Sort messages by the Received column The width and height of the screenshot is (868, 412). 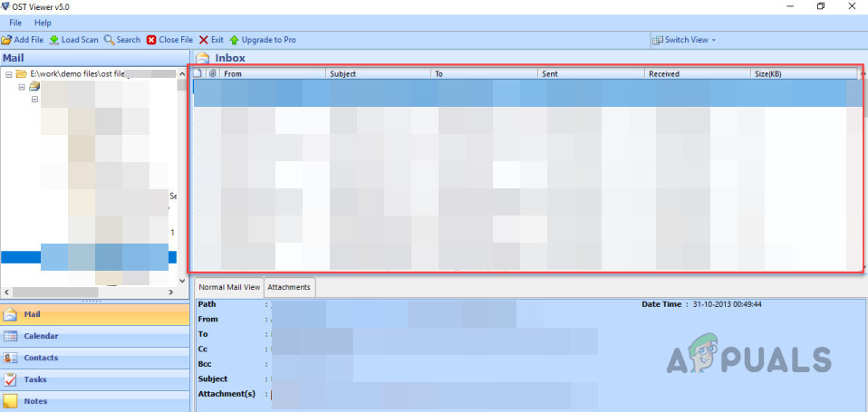pos(698,73)
